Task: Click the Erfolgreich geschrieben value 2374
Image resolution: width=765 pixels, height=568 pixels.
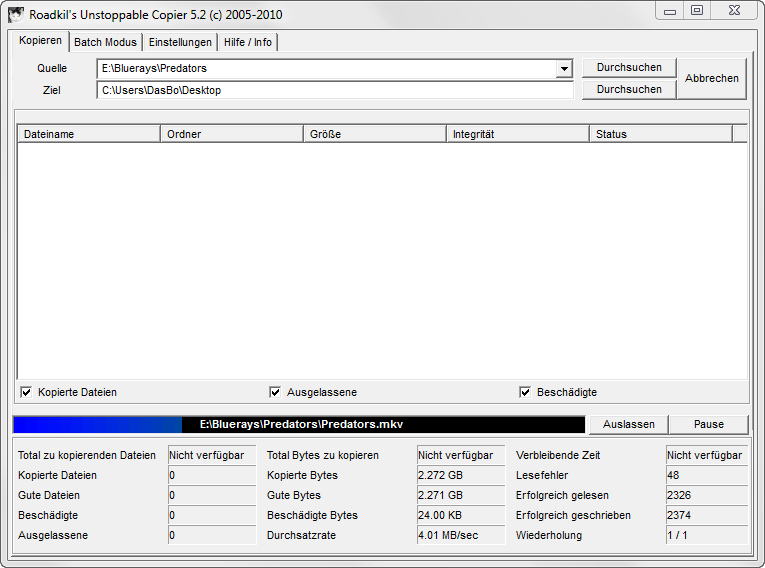Action: [x=707, y=515]
